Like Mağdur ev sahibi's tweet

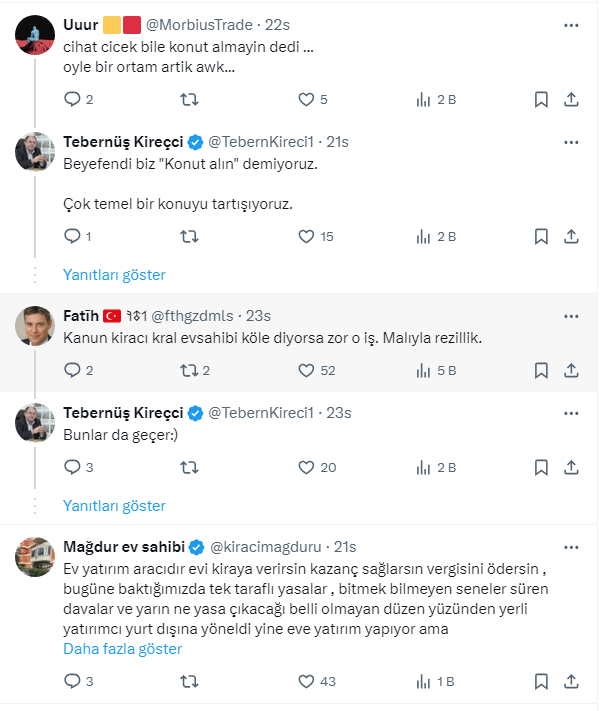307,682
